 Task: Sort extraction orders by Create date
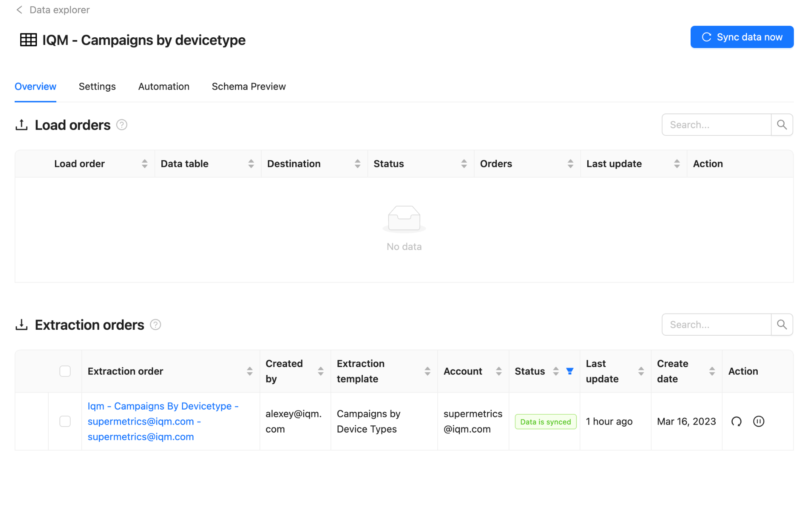[712, 371]
